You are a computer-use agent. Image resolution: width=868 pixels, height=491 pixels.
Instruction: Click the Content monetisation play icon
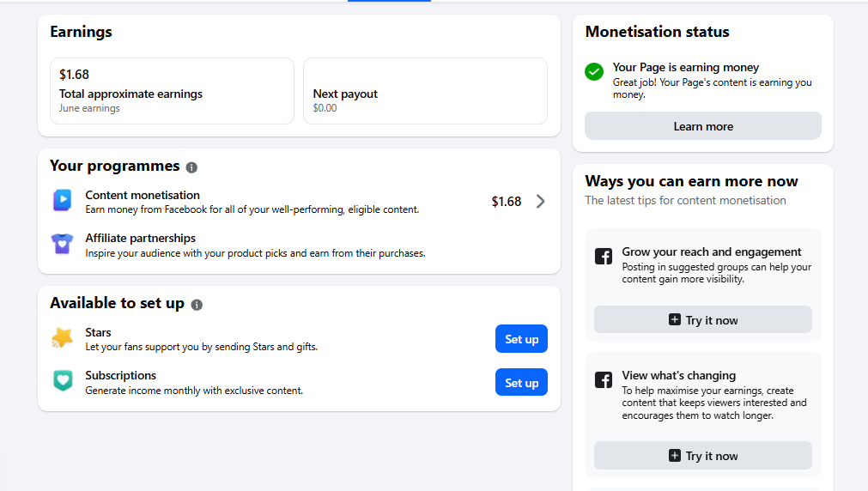(62, 200)
